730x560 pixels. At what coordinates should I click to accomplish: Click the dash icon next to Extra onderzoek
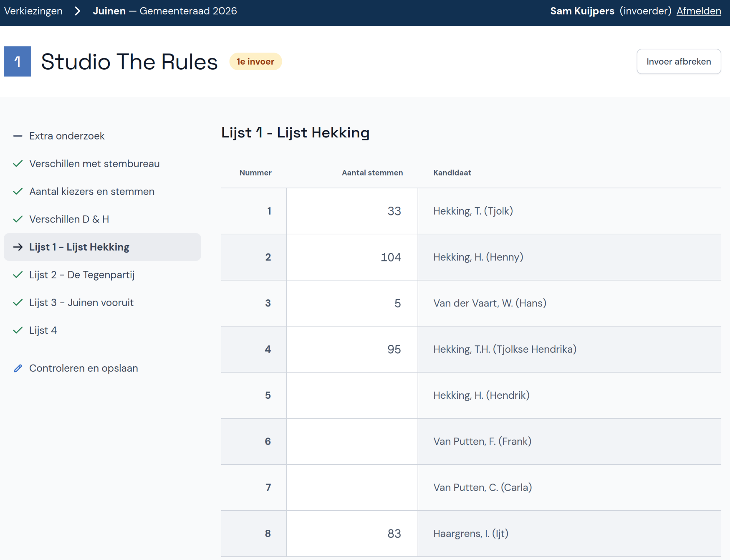click(18, 136)
